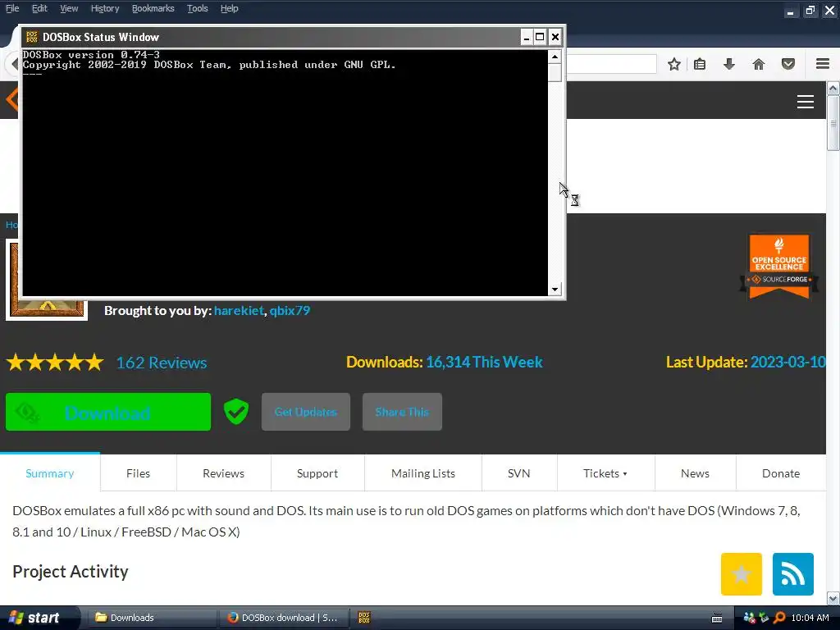The image size is (840, 630).
Task: Open the View menu
Action: (69, 8)
